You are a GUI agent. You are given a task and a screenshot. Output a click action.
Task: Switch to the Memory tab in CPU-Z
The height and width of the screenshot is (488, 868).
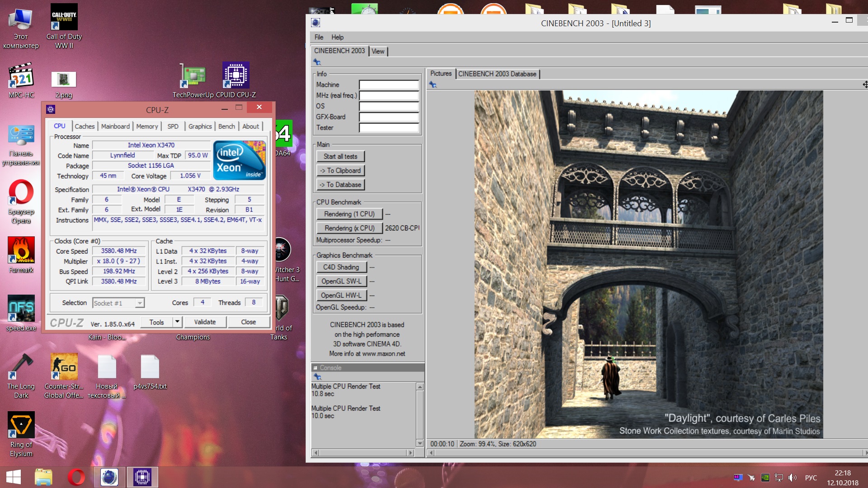(147, 127)
